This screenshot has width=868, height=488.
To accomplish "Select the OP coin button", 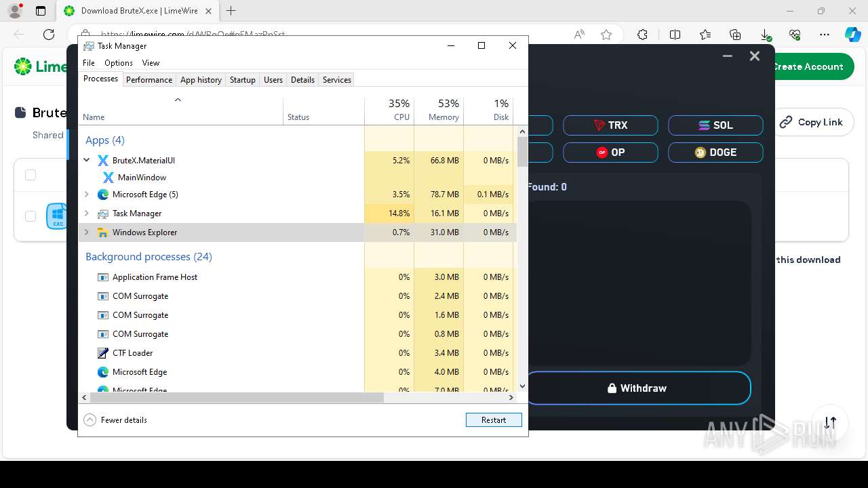I will click(610, 152).
